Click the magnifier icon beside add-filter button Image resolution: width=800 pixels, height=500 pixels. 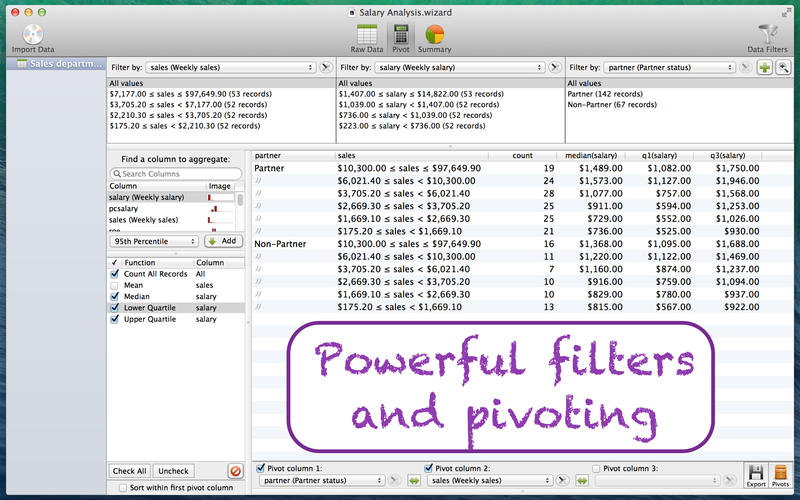pos(783,67)
